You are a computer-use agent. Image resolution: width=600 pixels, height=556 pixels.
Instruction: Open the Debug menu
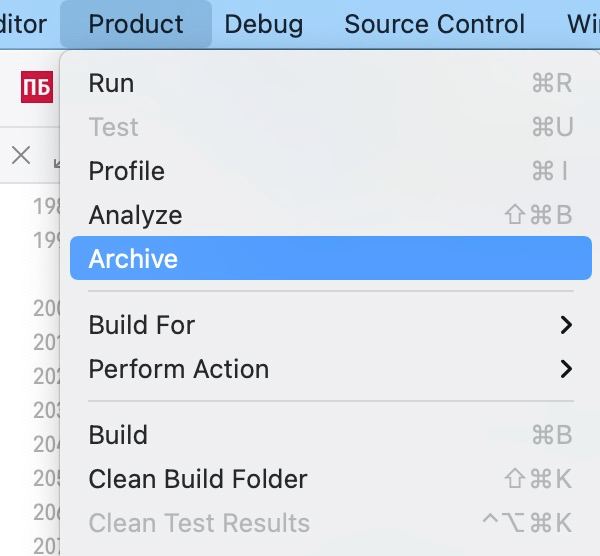(x=264, y=24)
